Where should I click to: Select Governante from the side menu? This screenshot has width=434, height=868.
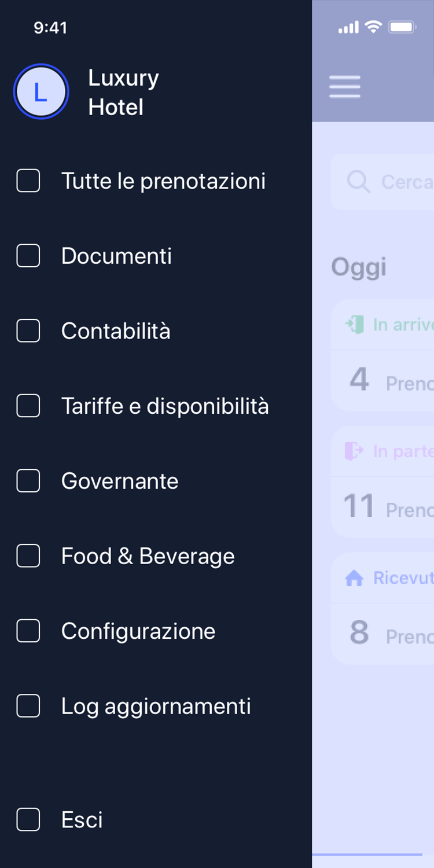tap(120, 481)
